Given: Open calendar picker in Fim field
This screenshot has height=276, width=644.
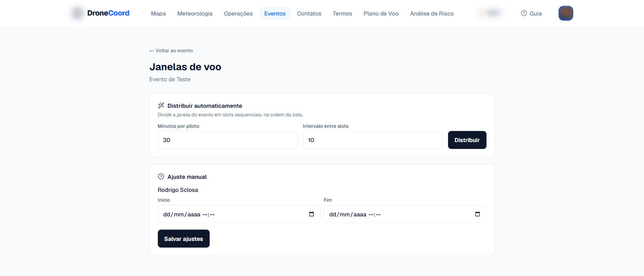Looking at the screenshot, I should (477, 214).
